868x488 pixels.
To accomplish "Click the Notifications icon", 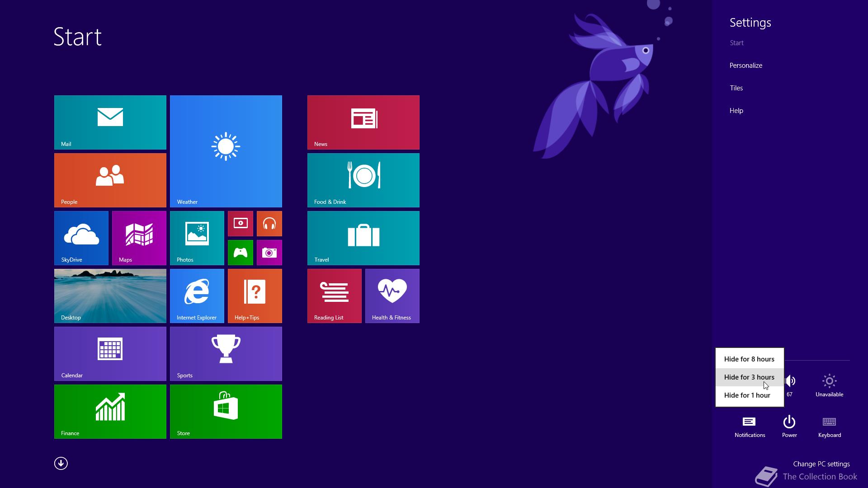I will point(750,427).
